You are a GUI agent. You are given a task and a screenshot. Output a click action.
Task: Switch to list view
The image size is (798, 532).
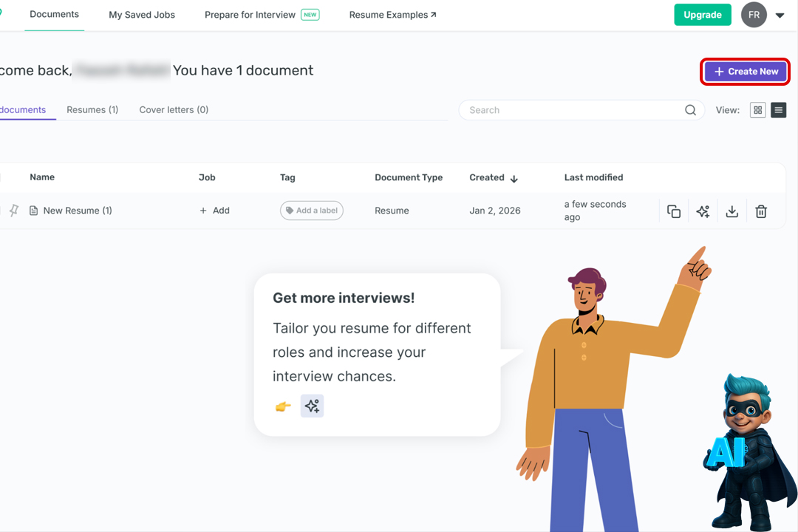click(x=778, y=110)
